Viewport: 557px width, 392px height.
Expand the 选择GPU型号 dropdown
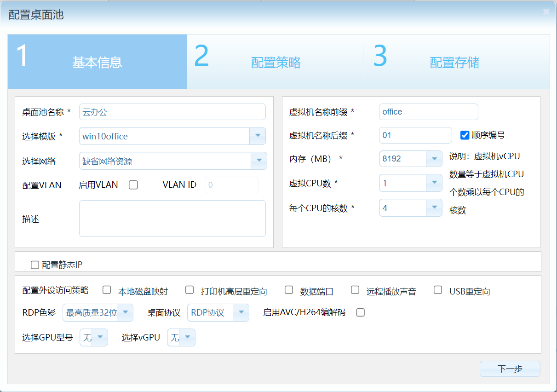coord(101,337)
